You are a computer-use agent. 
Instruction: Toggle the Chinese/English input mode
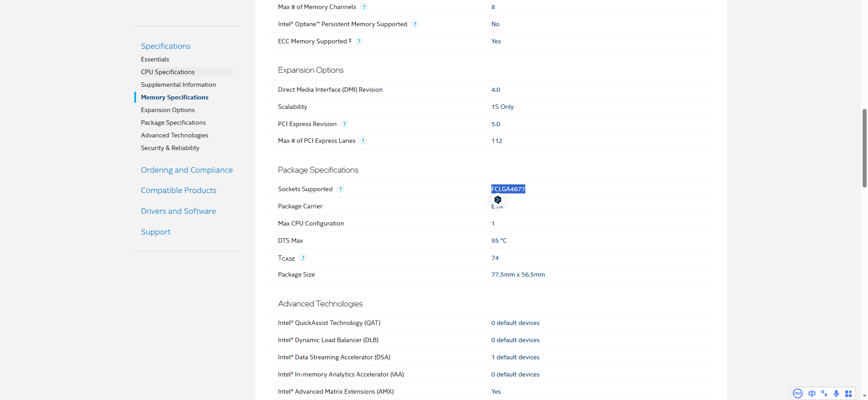[812, 394]
